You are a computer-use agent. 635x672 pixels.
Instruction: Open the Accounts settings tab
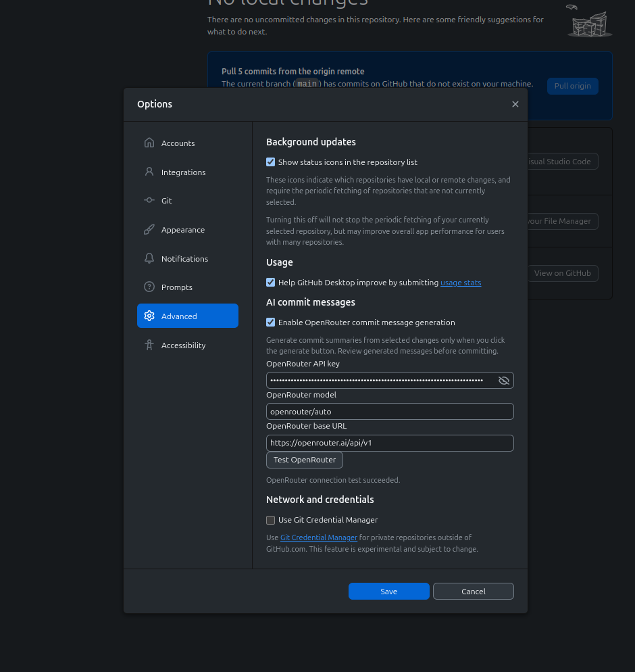tap(188, 143)
